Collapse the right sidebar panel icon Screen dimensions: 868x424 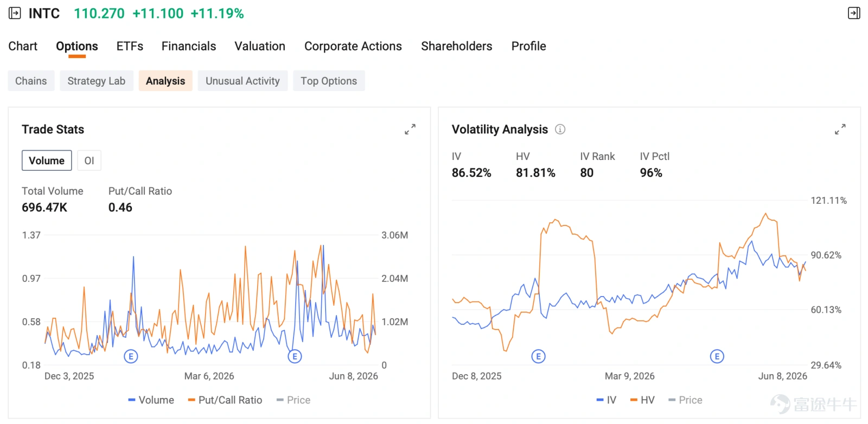854,13
